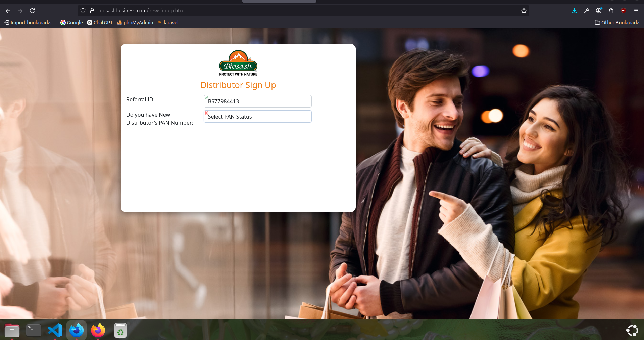The image size is (644, 340).
Task: Open the phpMyAdmin bookmark
Action: (135, 23)
